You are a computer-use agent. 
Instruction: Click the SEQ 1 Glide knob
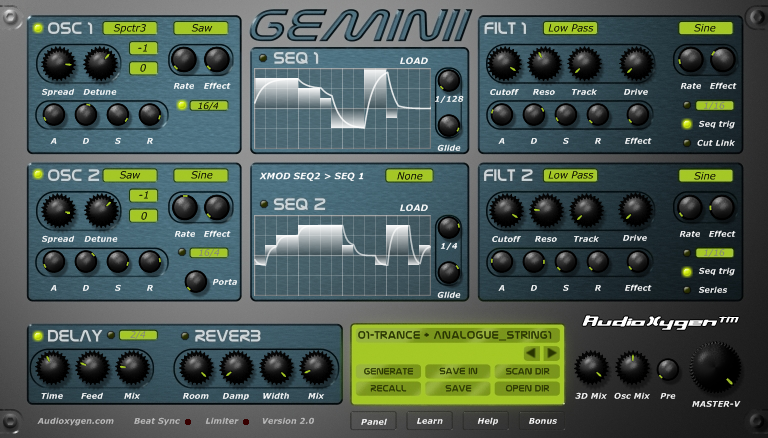[449, 126]
